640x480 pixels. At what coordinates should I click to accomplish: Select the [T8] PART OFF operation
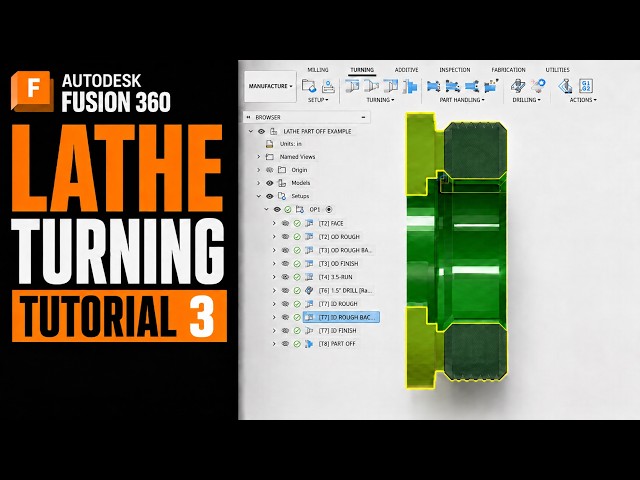click(337, 344)
